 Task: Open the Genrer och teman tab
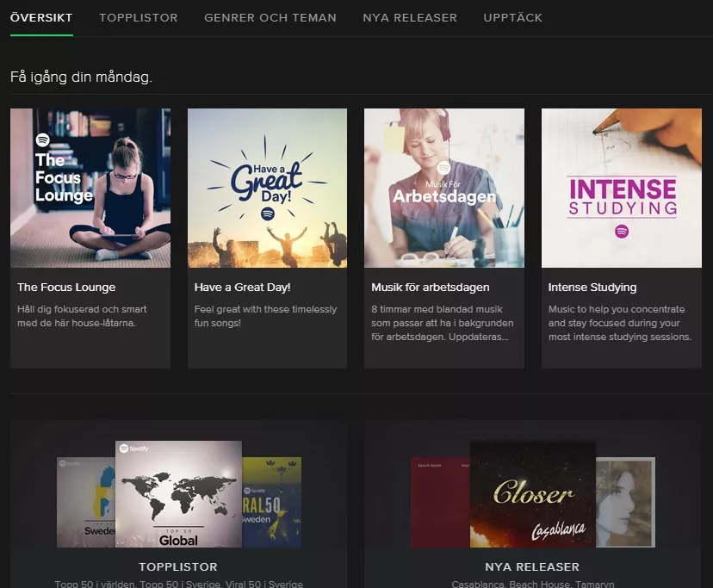point(270,18)
